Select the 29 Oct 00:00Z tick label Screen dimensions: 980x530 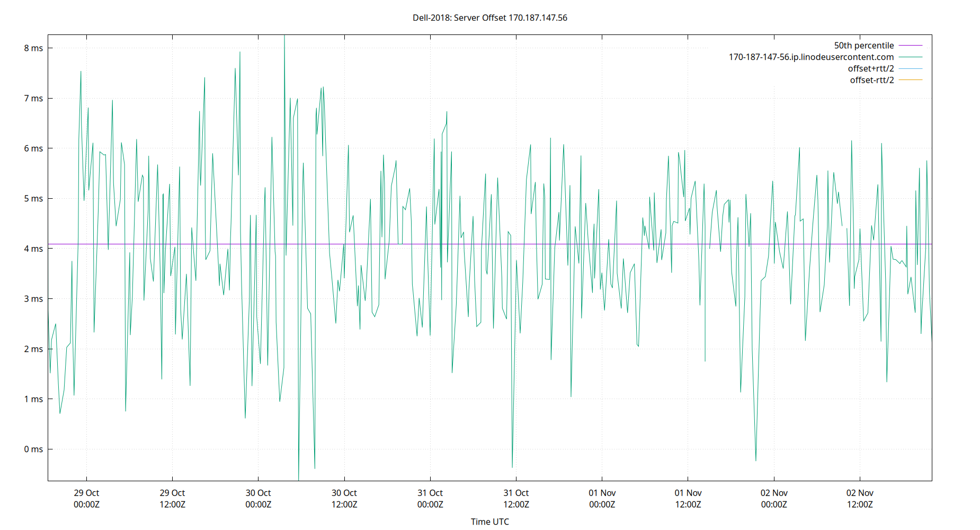[86, 498]
